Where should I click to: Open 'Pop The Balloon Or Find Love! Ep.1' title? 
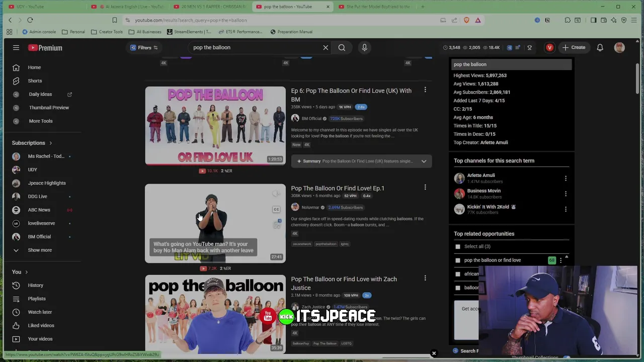(338, 189)
